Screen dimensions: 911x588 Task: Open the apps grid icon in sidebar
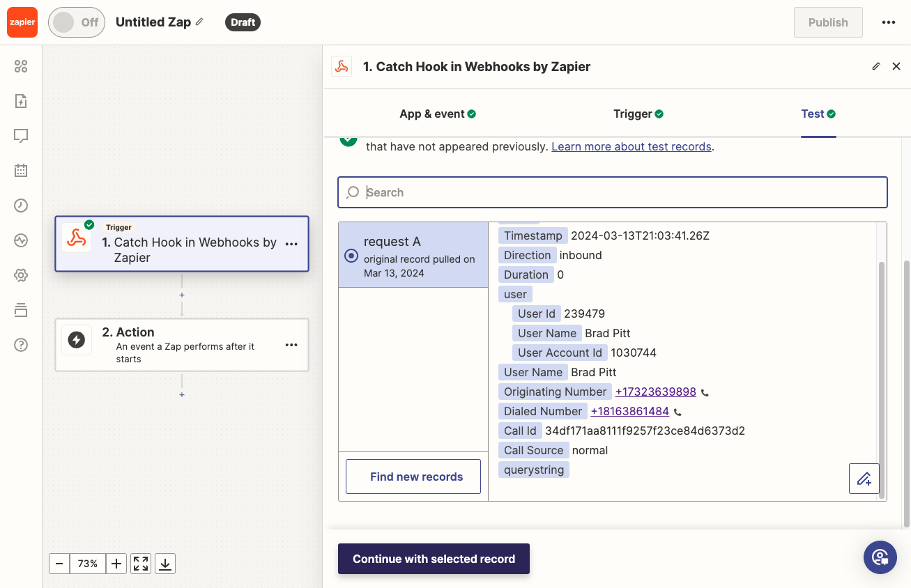pyautogui.click(x=21, y=66)
